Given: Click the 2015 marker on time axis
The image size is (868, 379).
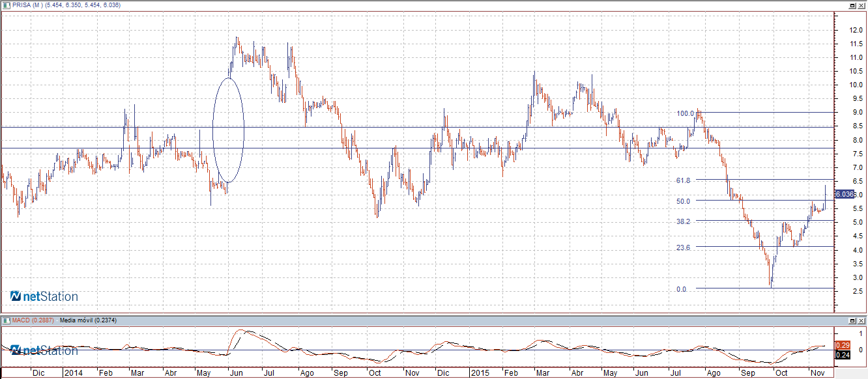Looking at the screenshot, I should [x=479, y=373].
